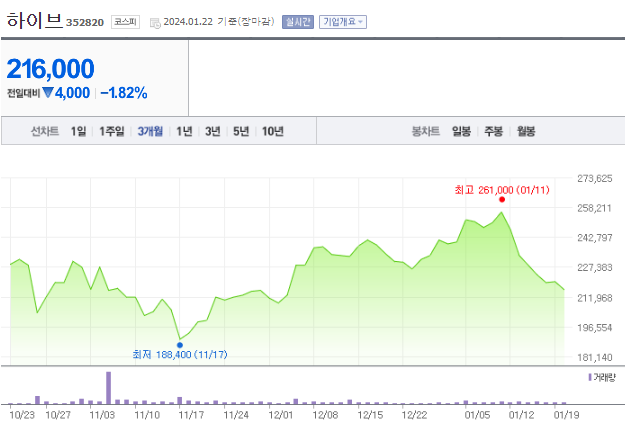The width and height of the screenshot is (625, 436).
Task: Click the 242,797 y-axis label
Action: point(595,238)
